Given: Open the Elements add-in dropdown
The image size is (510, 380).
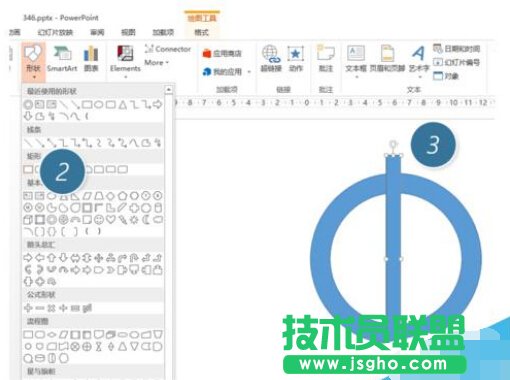Looking at the screenshot, I should [x=125, y=62].
